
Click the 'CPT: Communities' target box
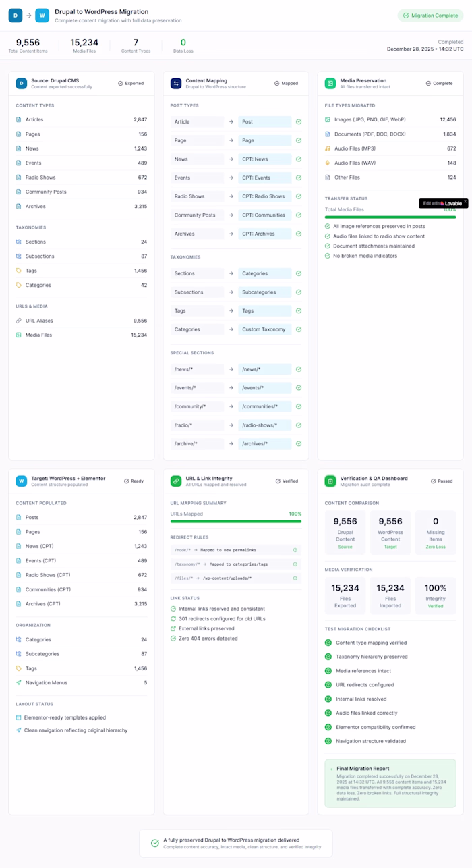[265, 215]
